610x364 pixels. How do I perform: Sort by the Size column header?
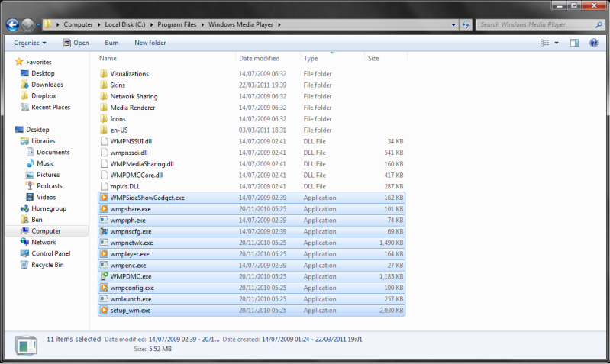pos(373,58)
